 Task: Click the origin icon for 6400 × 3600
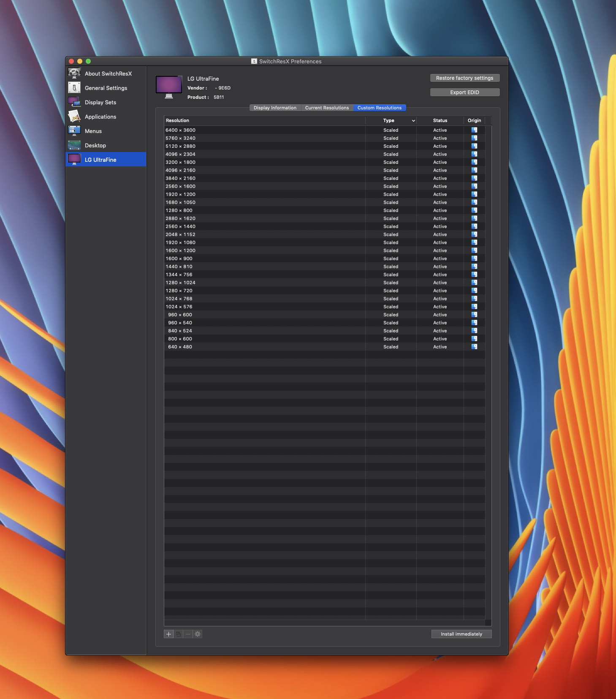[474, 130]
